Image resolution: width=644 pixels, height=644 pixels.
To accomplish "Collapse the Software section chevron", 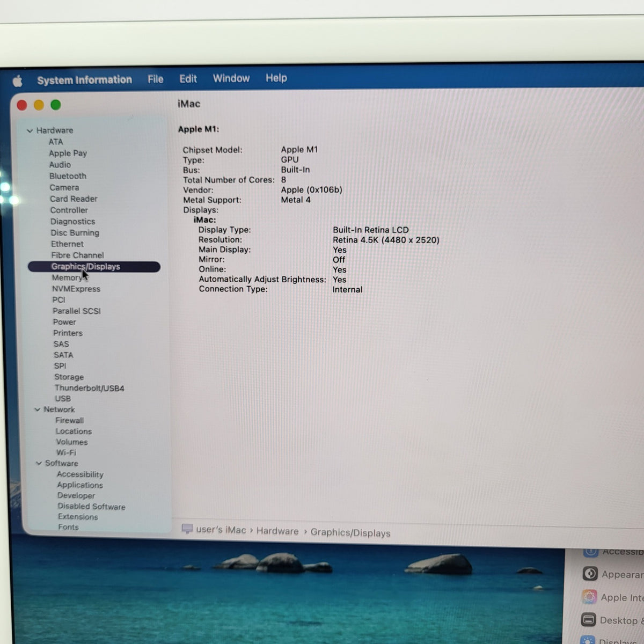I will (39, 463).
